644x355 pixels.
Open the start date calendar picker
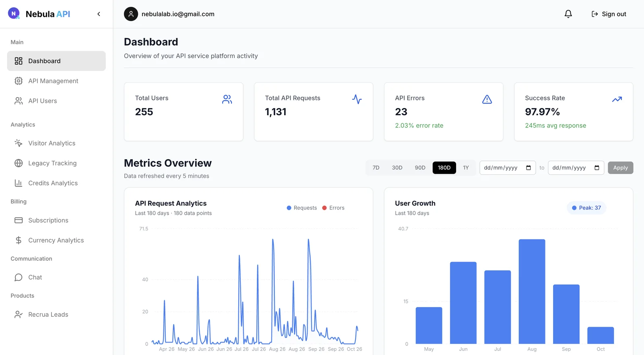tap(528, 168)
